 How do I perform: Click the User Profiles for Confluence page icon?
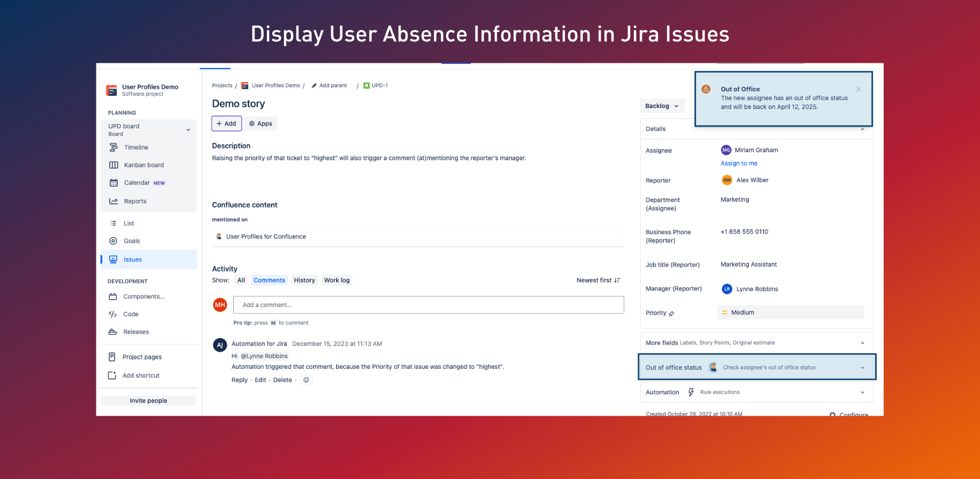coord(219,236)
